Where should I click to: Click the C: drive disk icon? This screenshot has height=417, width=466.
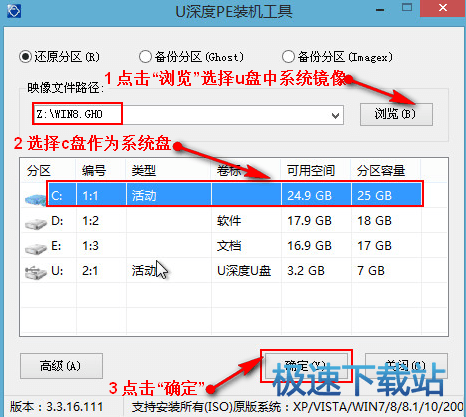(35, 199)
